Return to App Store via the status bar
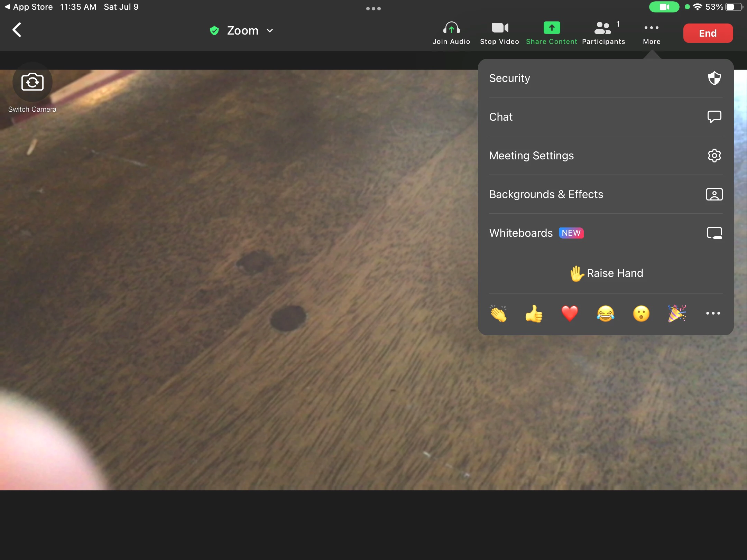Viewport: 747px width, 560px height. tap(29, 7)
